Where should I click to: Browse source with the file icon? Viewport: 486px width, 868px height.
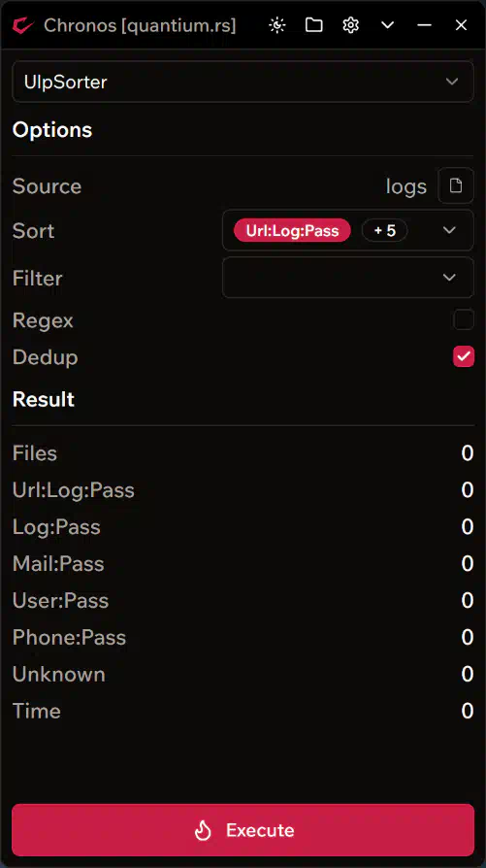coord(456,185)
